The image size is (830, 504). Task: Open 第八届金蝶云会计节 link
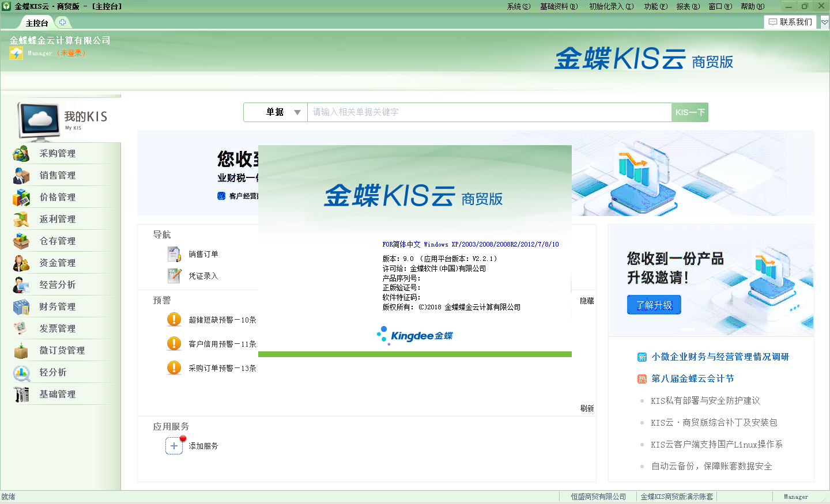click(693, 379)
